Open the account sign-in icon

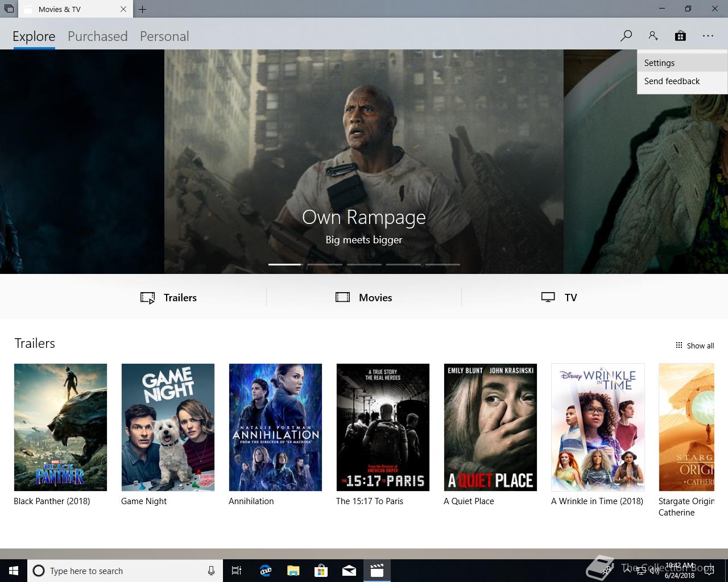tap(653, 36)
